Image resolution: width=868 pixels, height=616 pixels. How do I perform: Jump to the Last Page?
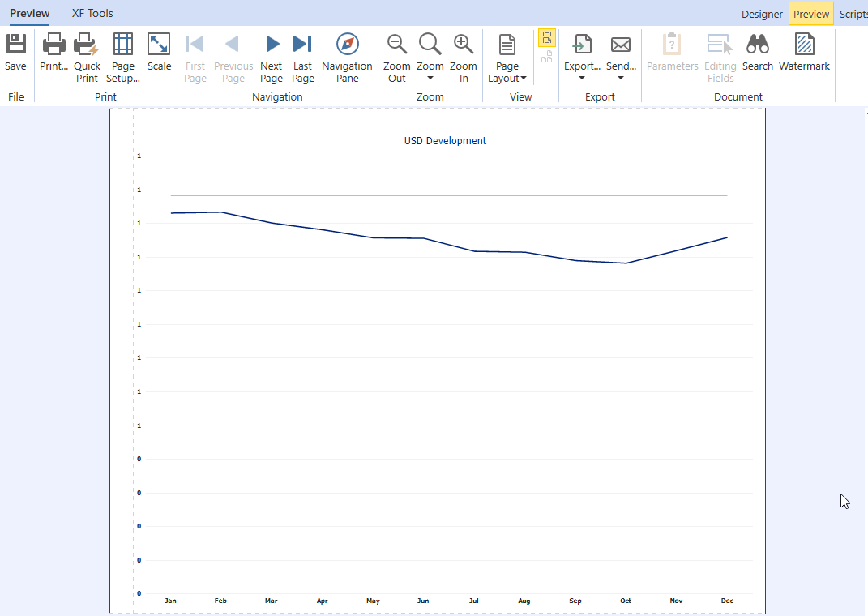302,44
